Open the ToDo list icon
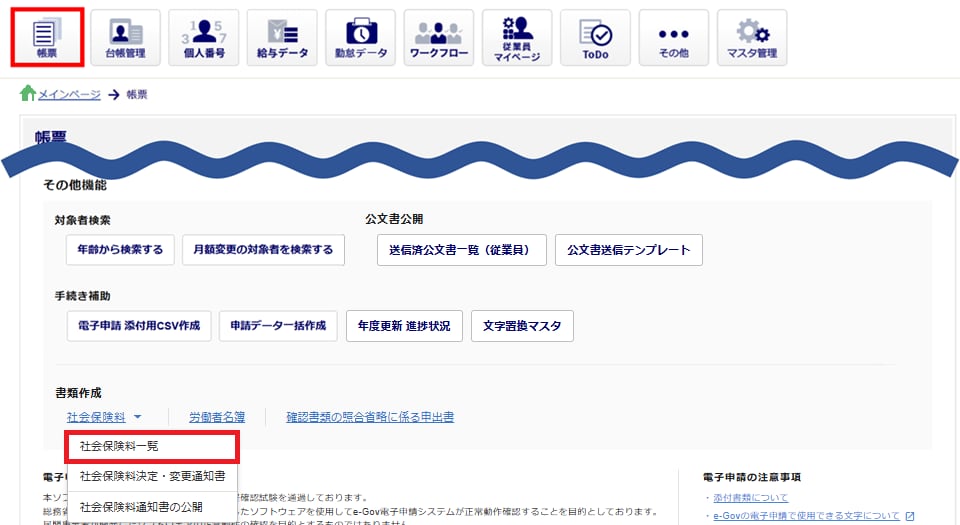Viewport: 960px width, 525px height. 595,38
